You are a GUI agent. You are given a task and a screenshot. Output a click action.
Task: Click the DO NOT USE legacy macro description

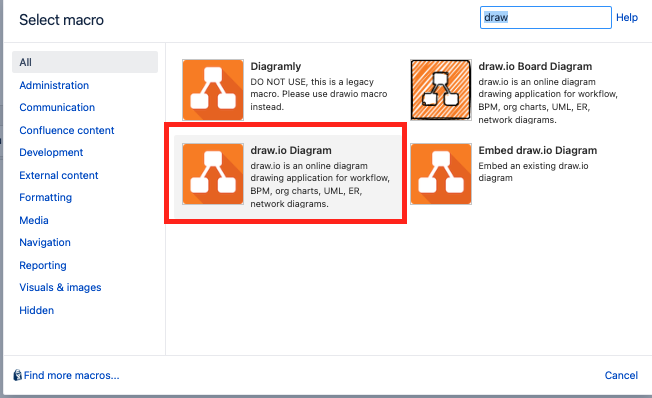pyautogui.click(x=319, y=94)
